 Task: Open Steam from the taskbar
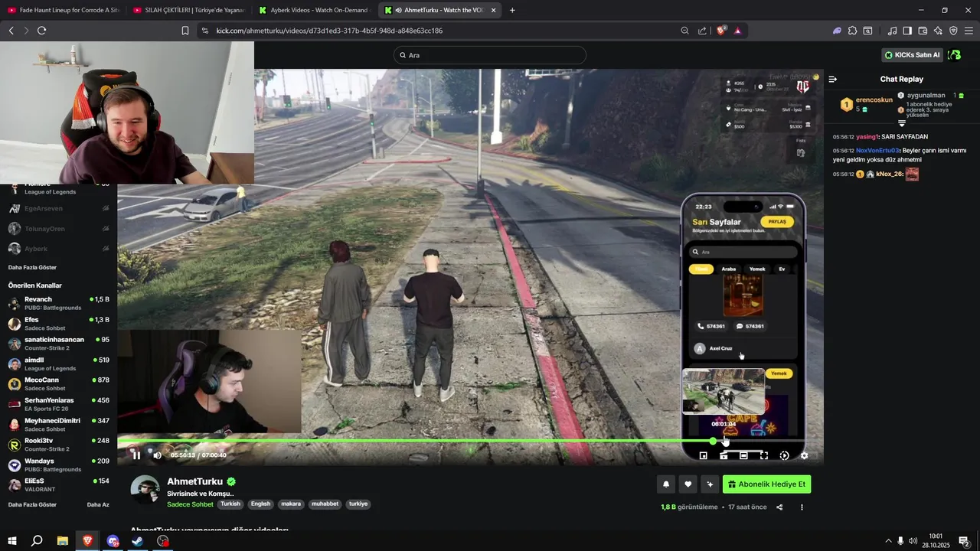138,541
